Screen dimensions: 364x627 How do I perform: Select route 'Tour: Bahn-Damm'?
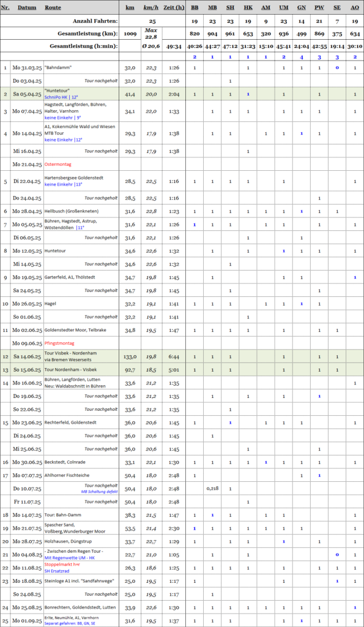point(64,514)
